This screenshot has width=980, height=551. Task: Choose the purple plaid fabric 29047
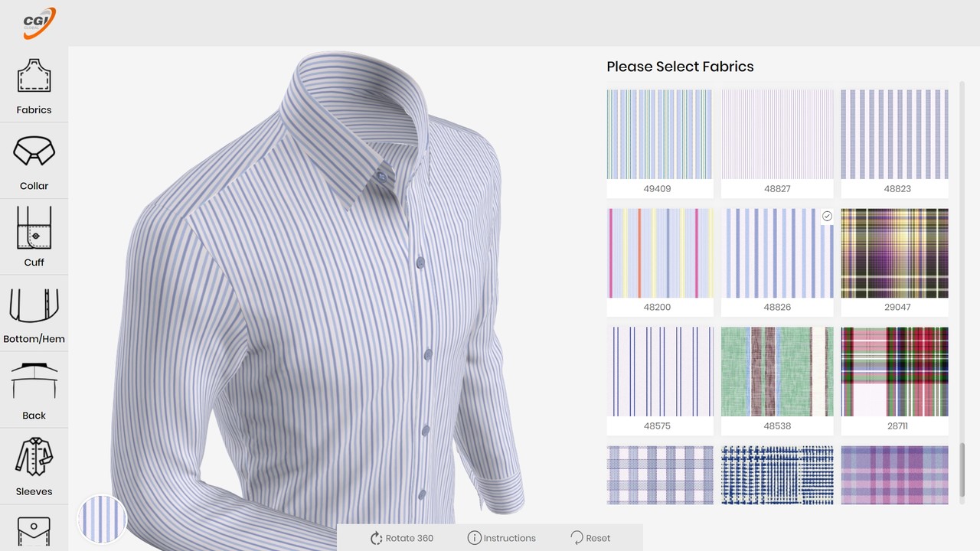pos(894,253)
